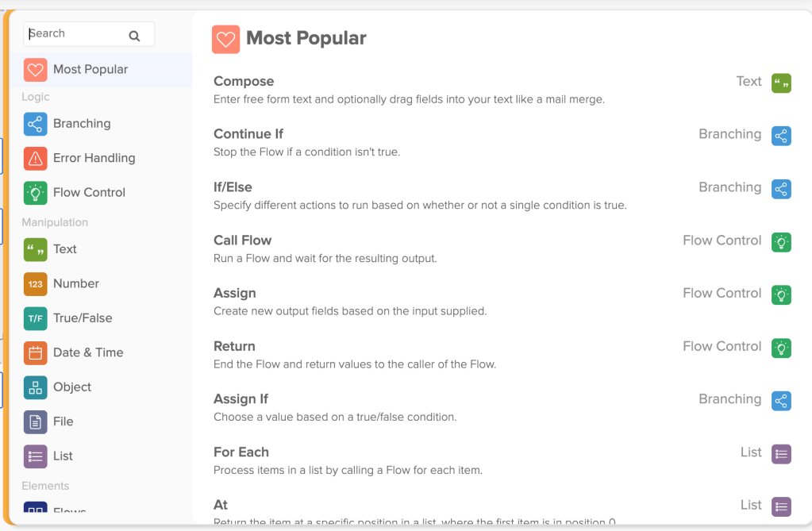Click the Branching share icon in sidebar
The image size is (812, 531).
pyautogui.click(x=35, y=124)
